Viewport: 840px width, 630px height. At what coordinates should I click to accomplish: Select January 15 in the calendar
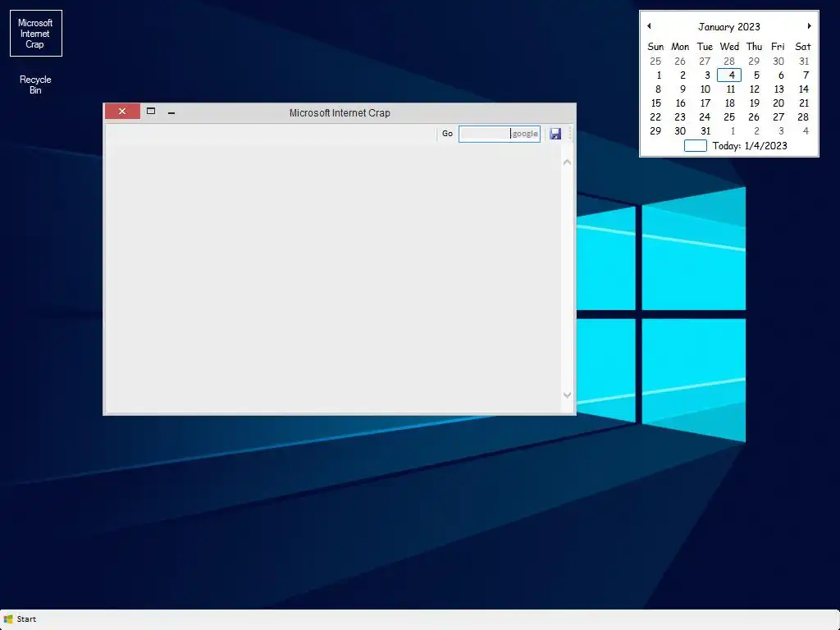tap(655, 103)
